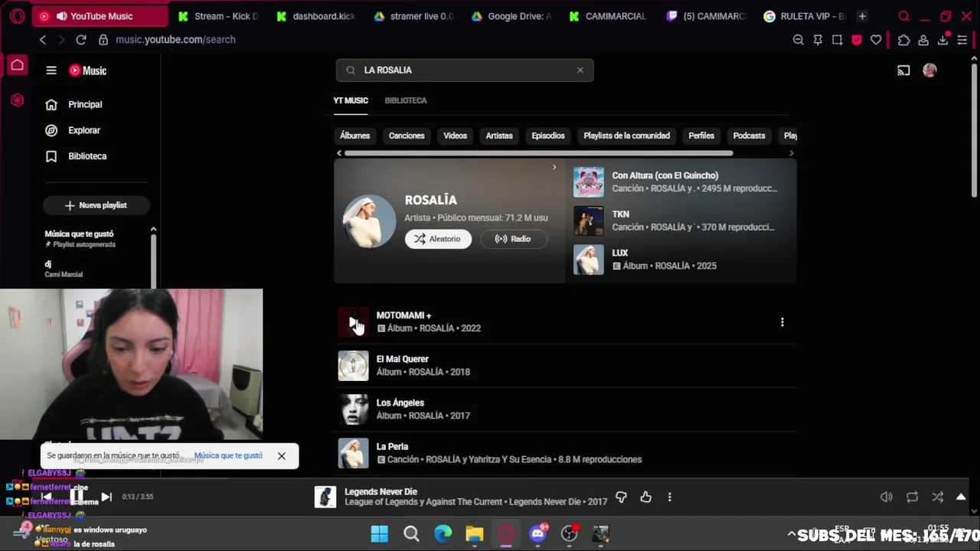Open the YouTube Music hamburger menu
Screen dimensions: 980x551
(51, 70)
